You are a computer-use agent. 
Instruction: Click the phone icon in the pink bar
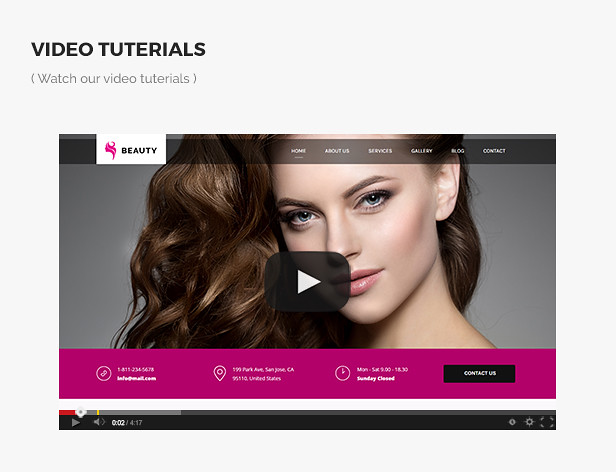[103, 373]
